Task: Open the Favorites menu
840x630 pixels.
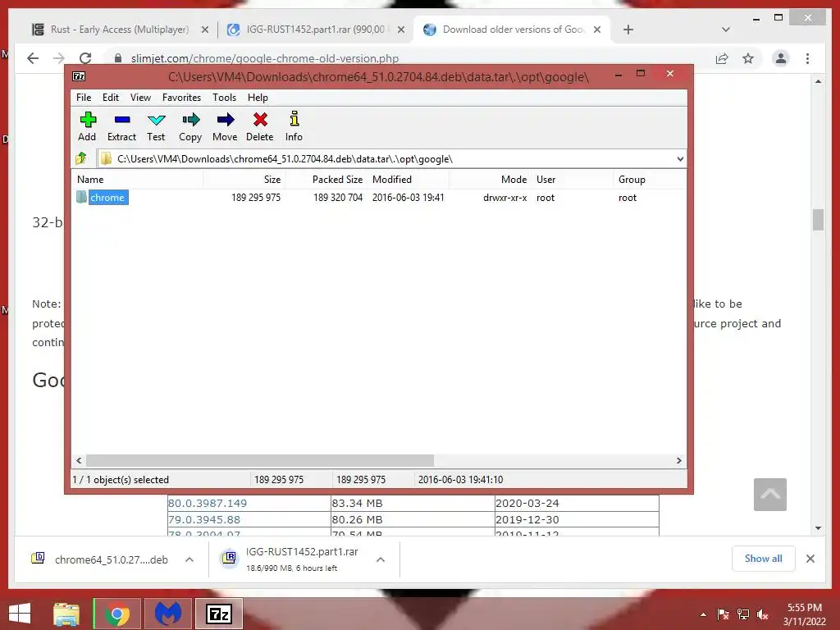Action: point(181,98)
